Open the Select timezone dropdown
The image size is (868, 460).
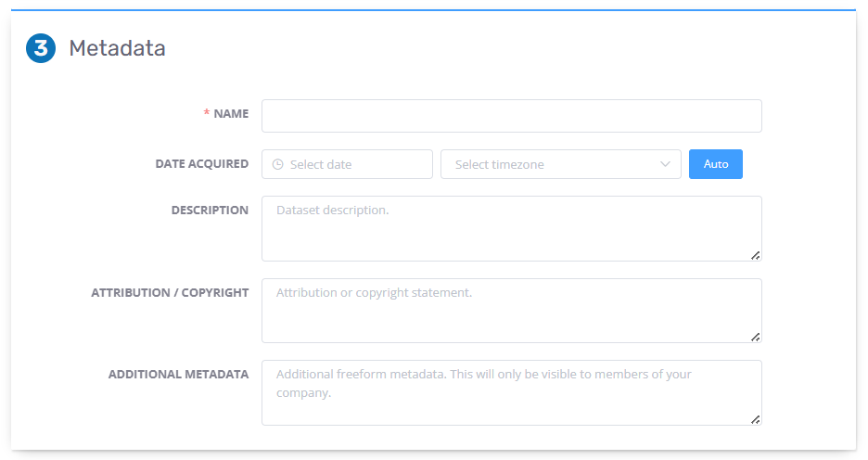tap(561, 164)
